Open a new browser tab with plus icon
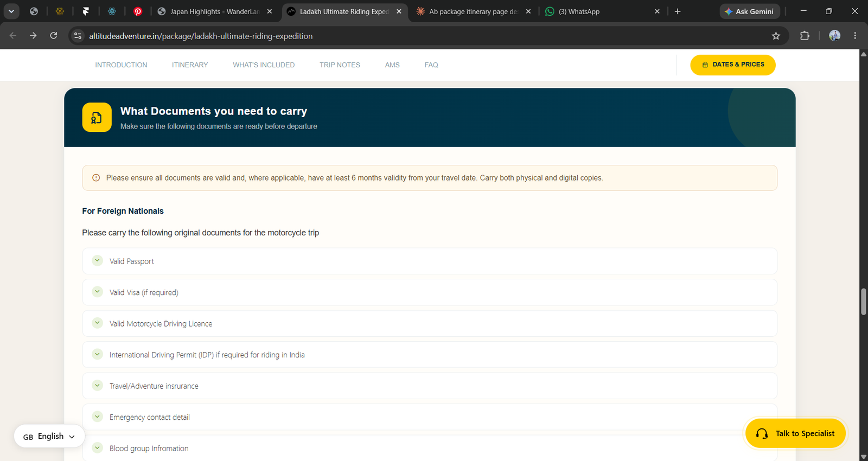The image size is (868, 461). [x=678, y=11]
